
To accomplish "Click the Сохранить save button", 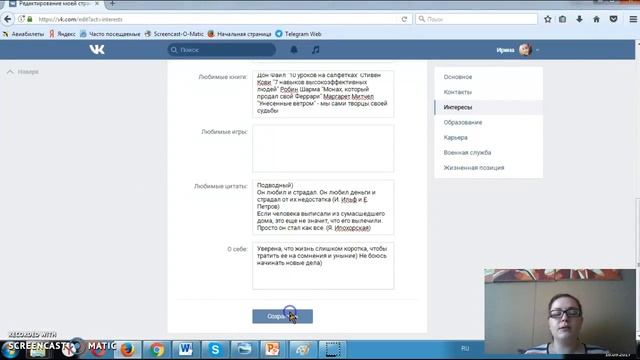I will click(x=282, y=316).
